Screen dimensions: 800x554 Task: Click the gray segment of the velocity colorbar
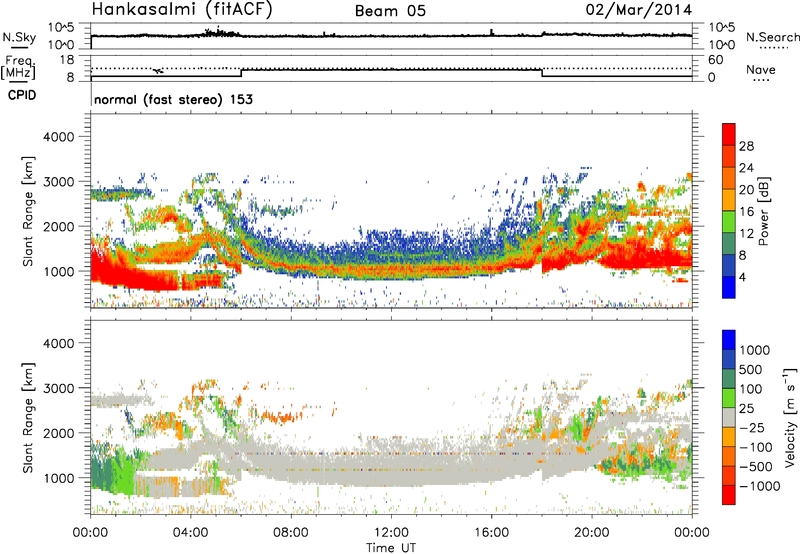tap(729, 417)
